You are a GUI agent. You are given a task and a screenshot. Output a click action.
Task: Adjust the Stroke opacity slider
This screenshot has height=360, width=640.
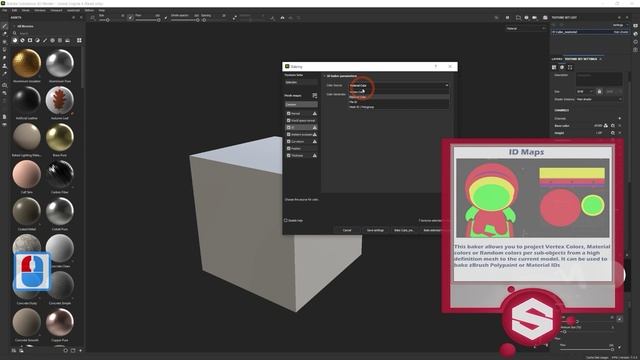tap(185, 20)
